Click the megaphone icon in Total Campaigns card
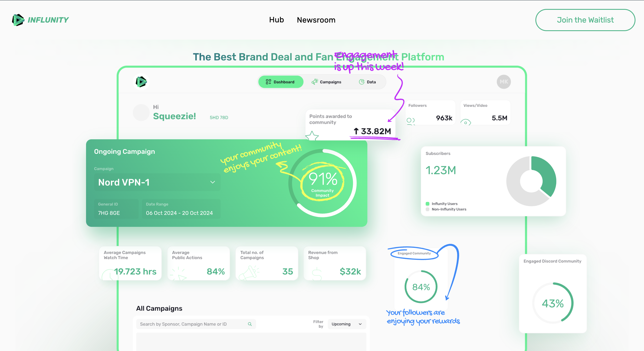The height and width of the screenshot is (351, 644). click(249, 273)
